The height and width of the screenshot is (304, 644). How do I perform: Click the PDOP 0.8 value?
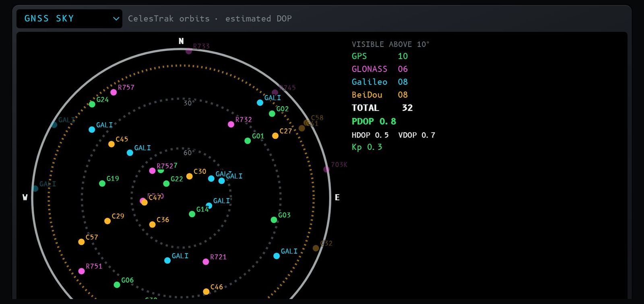point(374,121)
